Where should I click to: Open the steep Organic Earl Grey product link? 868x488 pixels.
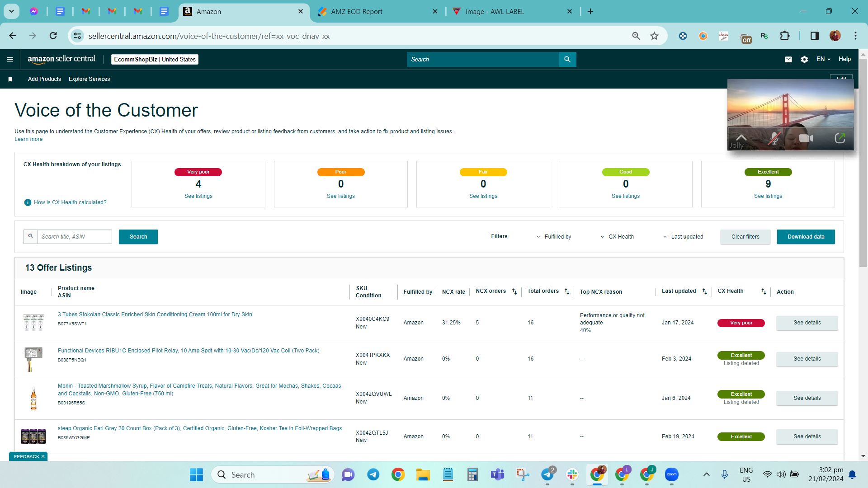[x=200, y=428]
